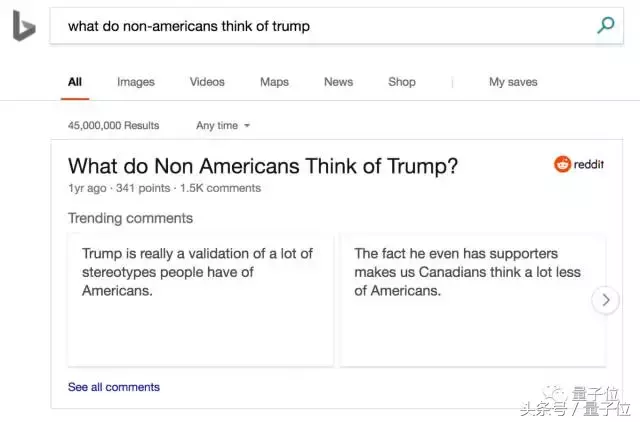
Task: Open the 'Trump is really a validation' comment card
Action: (x=200, y=300)
